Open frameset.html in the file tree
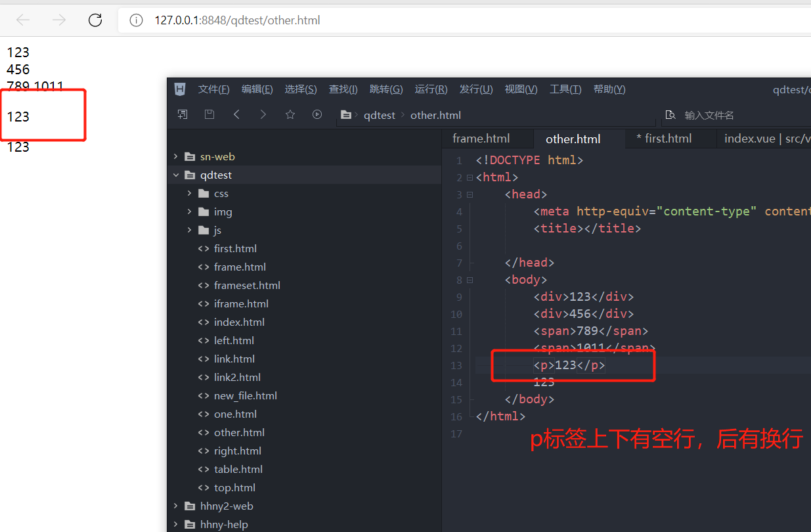Image resolution: width=811 pixels, height=532 pixels. [x=247, y=285]
